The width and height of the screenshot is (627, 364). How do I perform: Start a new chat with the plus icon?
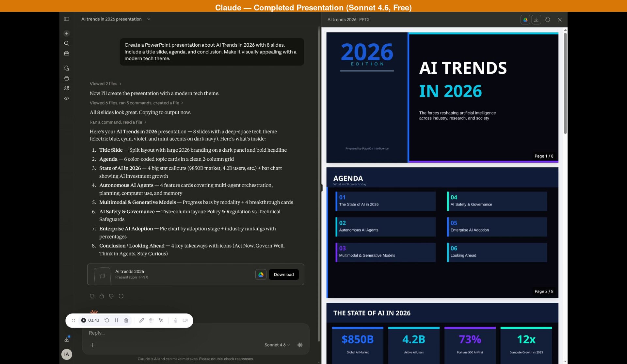point(67,33)
